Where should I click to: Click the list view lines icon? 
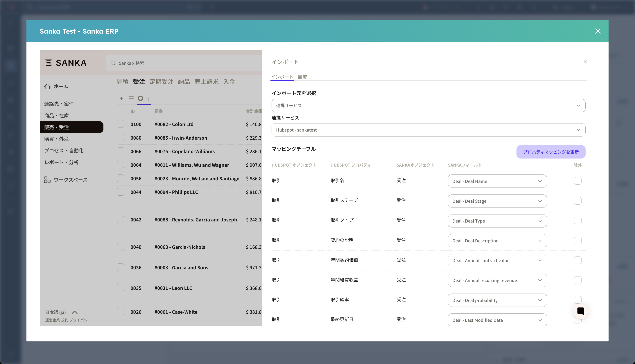point(131,98)
